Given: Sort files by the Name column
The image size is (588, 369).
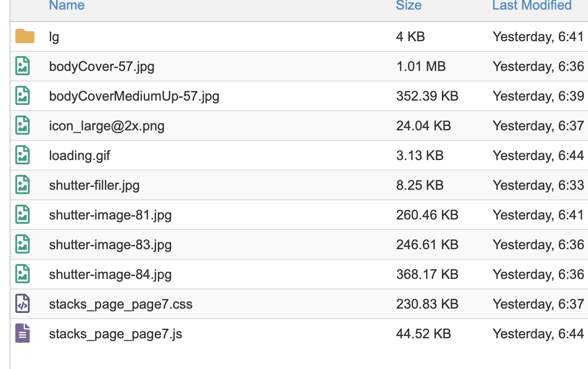Looking at the screenshot, I should tap(67, 6).
